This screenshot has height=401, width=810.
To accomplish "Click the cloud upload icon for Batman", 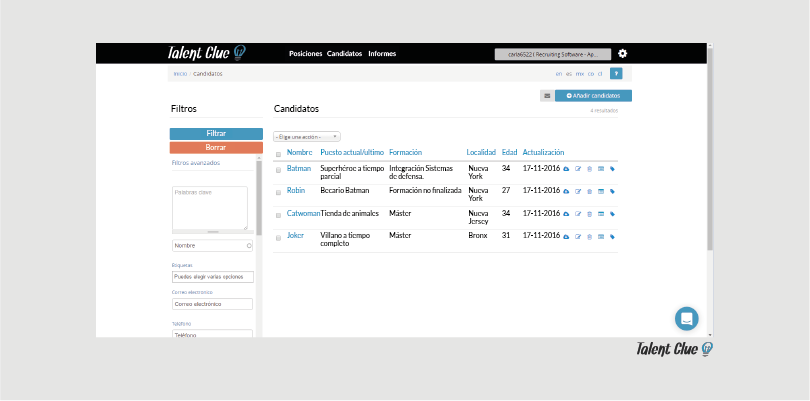I will [x=566, y=169].
